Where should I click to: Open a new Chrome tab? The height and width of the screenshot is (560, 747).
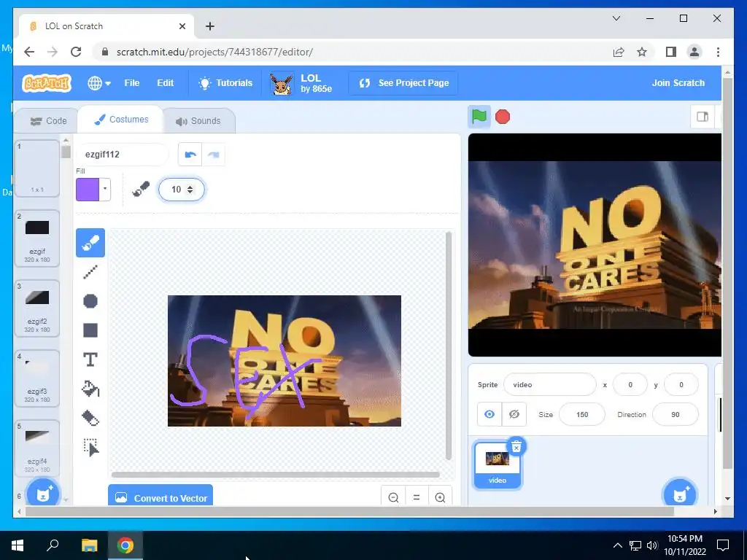tap(209, 26)
